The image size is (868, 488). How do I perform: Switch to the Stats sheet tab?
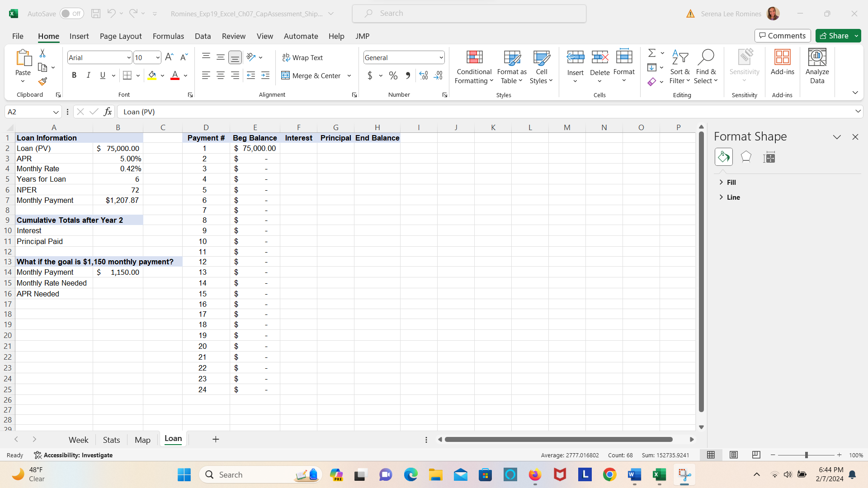coord(111,440)
